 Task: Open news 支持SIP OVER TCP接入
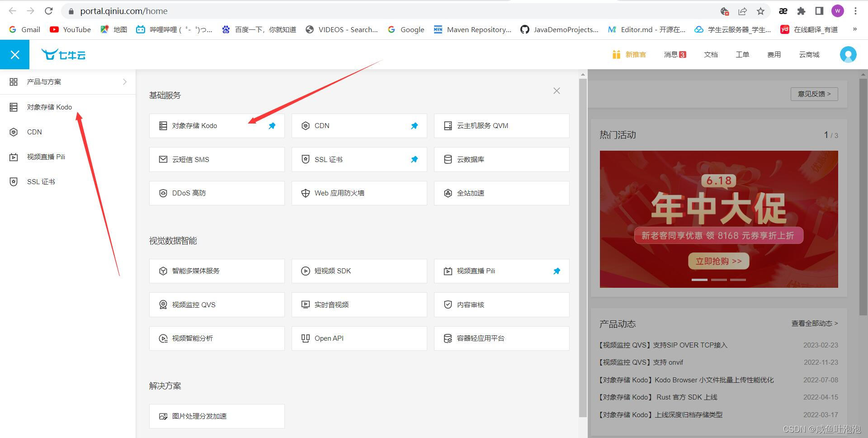pyautogui.click(x=663, y=345)
